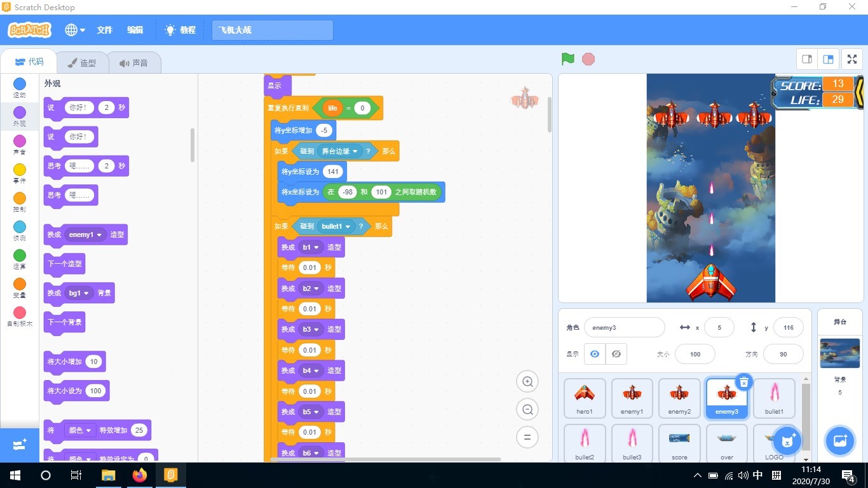
Task: Zoom out the code workspace
Action: pyautogui.click(x=527, y=409)
